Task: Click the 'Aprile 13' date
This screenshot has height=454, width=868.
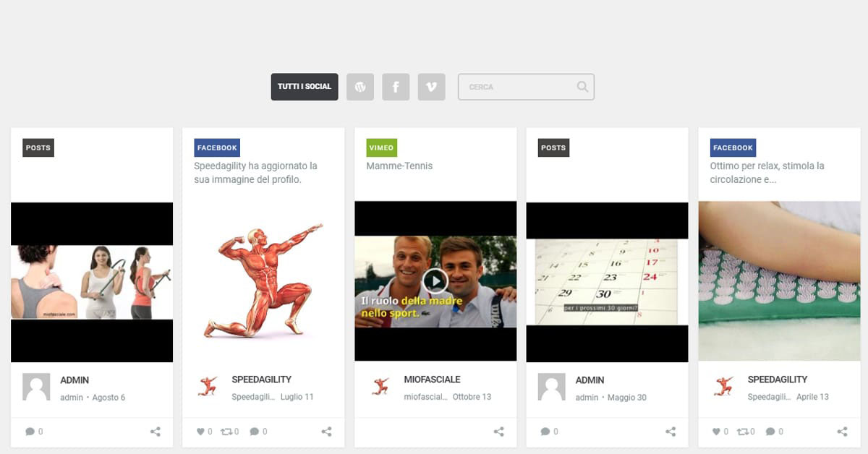Action: point(813,397)
